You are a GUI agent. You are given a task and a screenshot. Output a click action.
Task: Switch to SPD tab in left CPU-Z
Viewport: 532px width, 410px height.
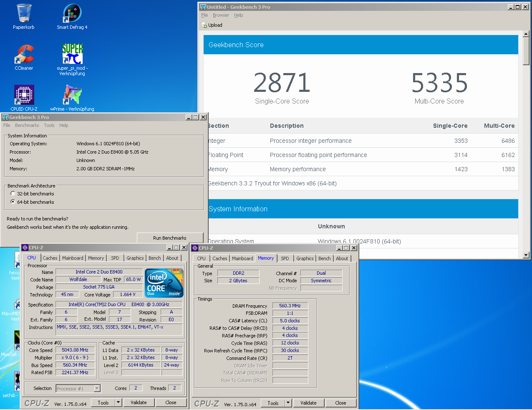pos(115,258)
